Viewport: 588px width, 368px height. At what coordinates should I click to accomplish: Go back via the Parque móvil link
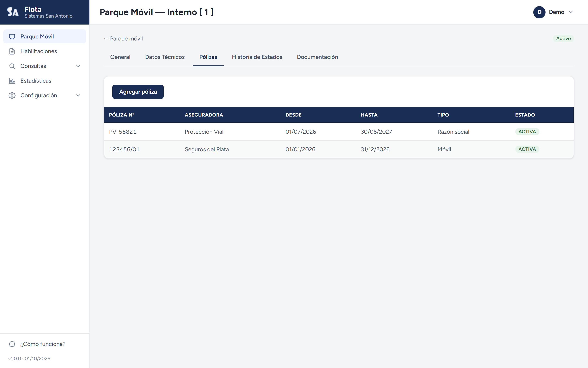(x=123, y=38)
